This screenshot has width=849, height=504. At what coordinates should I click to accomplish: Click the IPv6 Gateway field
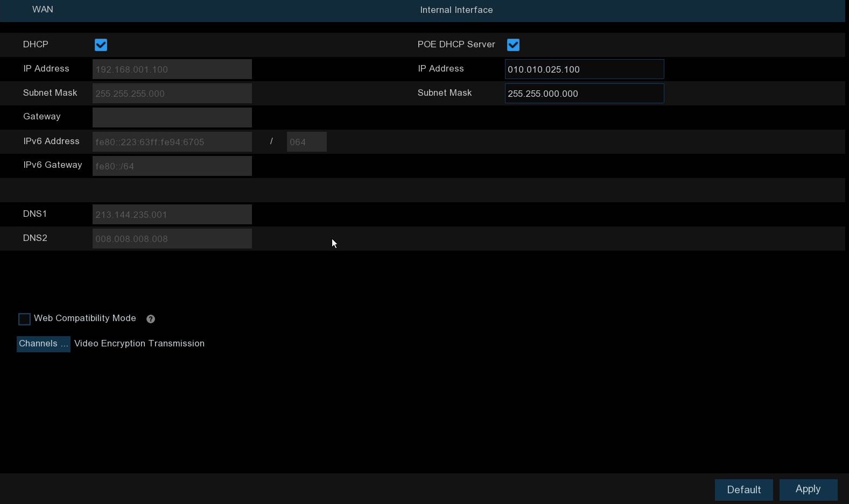(x=172, y=166)
